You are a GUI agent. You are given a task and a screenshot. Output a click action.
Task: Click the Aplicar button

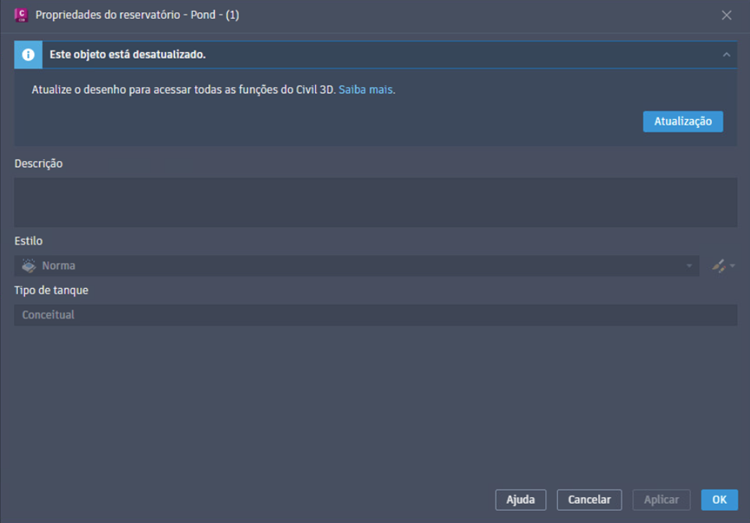[x=661, y=500]
